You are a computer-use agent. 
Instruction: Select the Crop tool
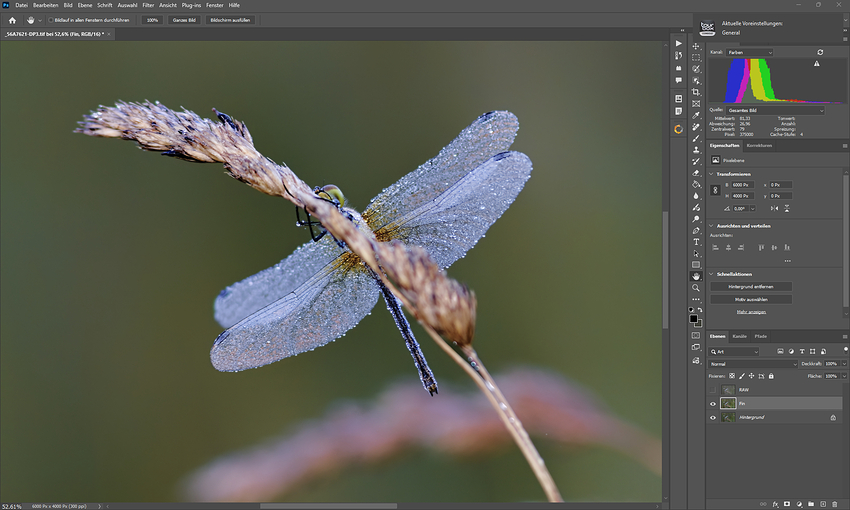696,92
